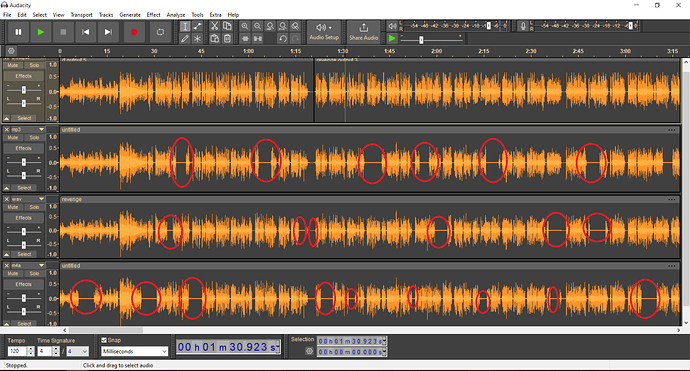690x371 pixels.
Task: Click the Share Audio icon
Action: tap(363, 32)
